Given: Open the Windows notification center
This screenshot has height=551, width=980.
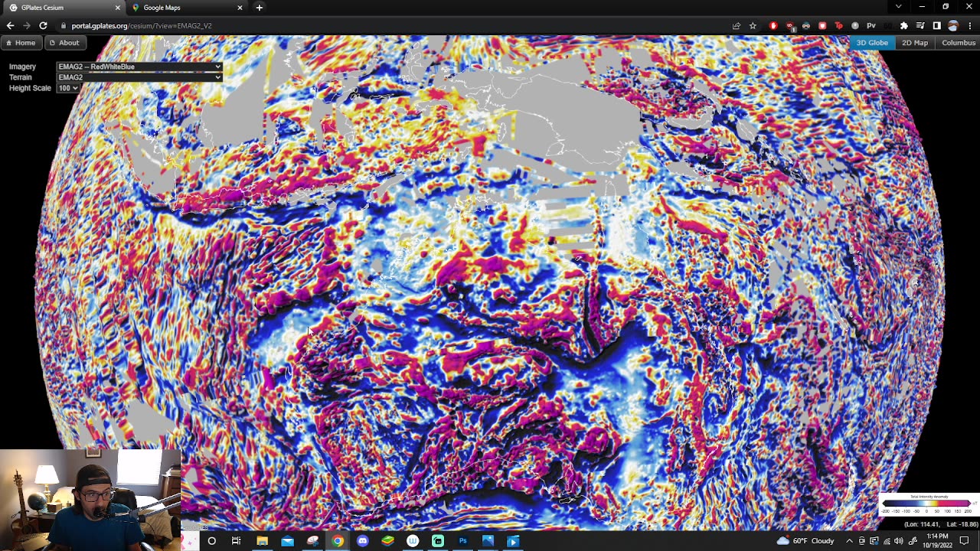Looking at the screenshot, I should [964, 541].
